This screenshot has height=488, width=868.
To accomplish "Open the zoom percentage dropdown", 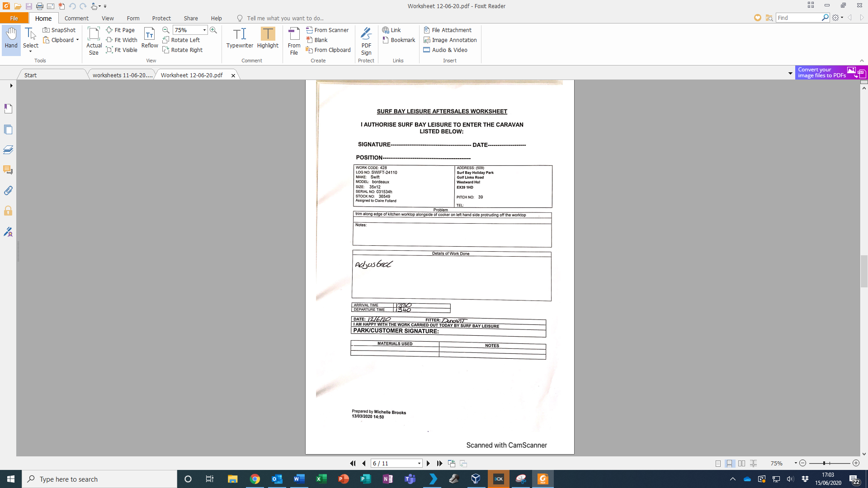I will (x=204, y=30).
